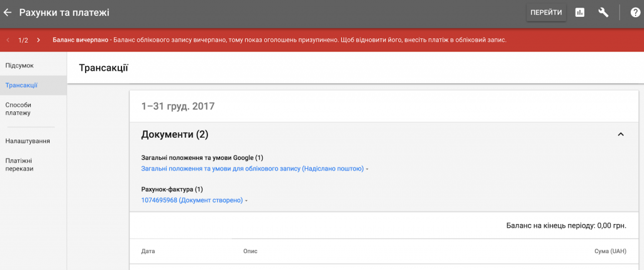The height and width of the screenshot is (270, 644).
Task: Click the Дата column header
Action: click(148, 251)
